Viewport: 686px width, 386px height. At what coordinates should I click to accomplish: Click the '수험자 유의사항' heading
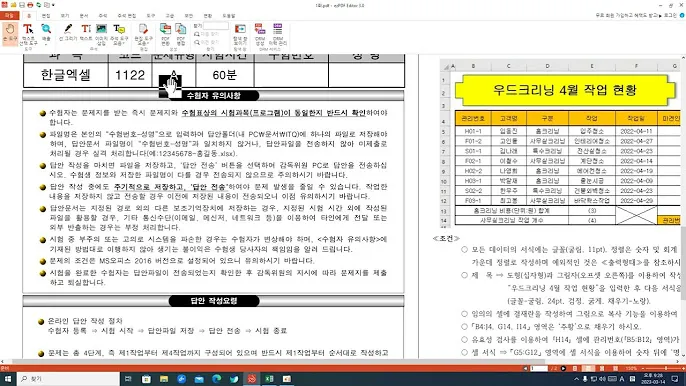pos(214,95)
